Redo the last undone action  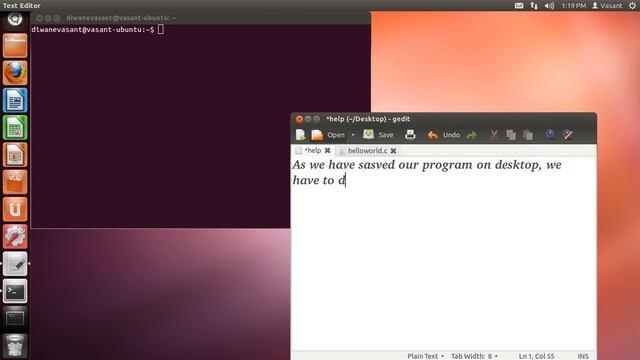[472, 135]
